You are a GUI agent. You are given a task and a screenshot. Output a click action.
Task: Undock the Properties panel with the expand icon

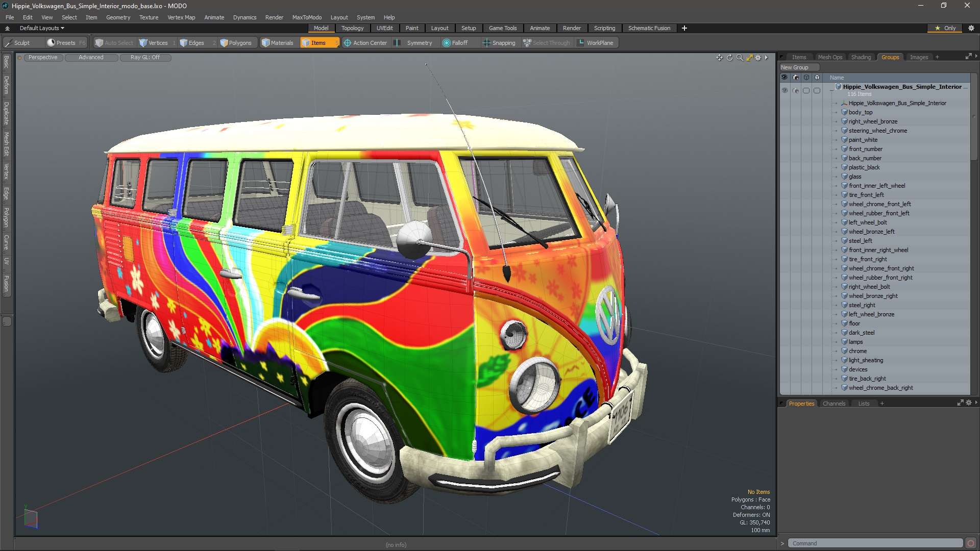960,403
